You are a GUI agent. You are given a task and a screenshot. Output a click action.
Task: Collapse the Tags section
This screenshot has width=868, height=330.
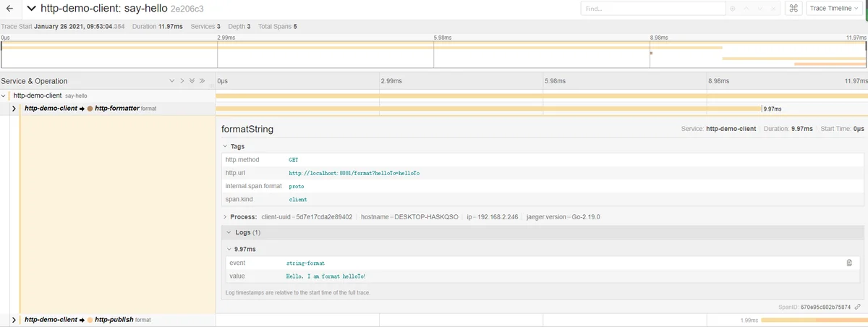pyautogui.click(x=226, y=146)
